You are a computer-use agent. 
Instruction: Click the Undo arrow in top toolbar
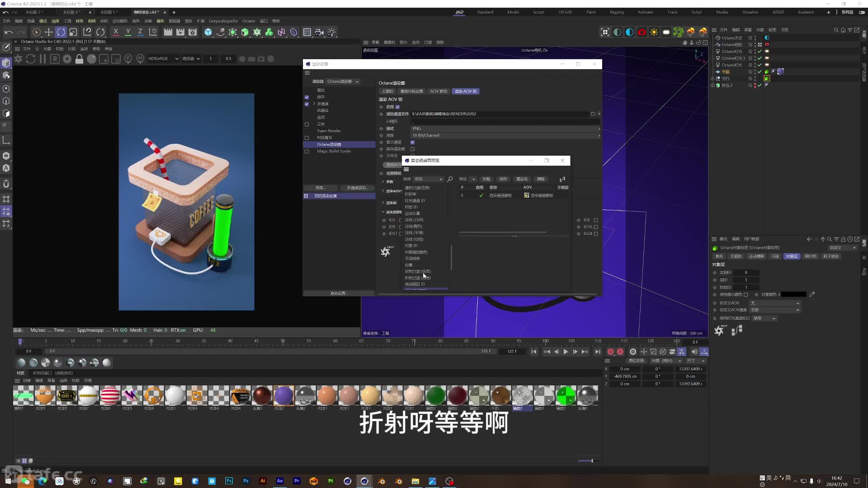click(x=9, y=32)
